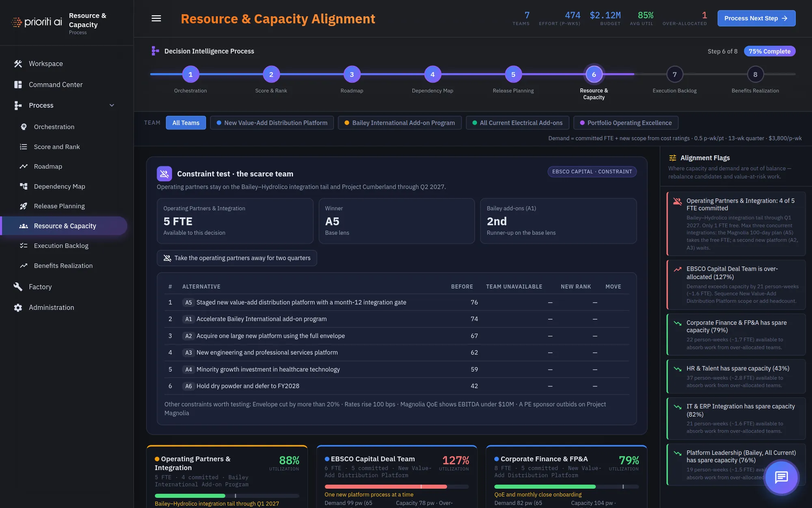Click the Roadmap trend icon

pyautogui.click(x=24, y=167)
